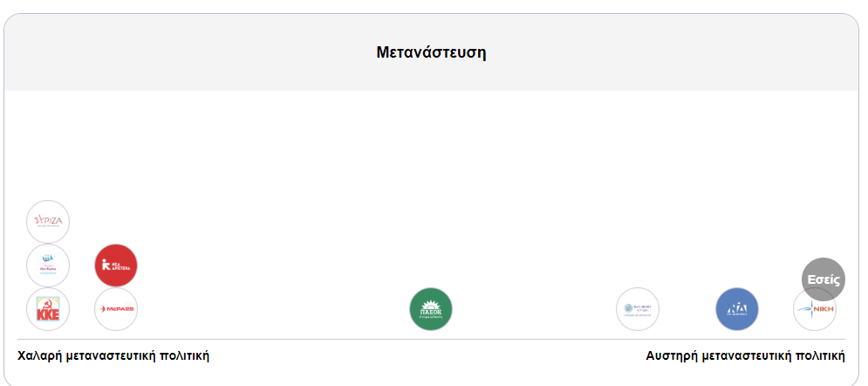The width and height of the screenshot is (868, 386).
Task: Click the Ελληνική Λύση party logo
Action: [638, 309]
